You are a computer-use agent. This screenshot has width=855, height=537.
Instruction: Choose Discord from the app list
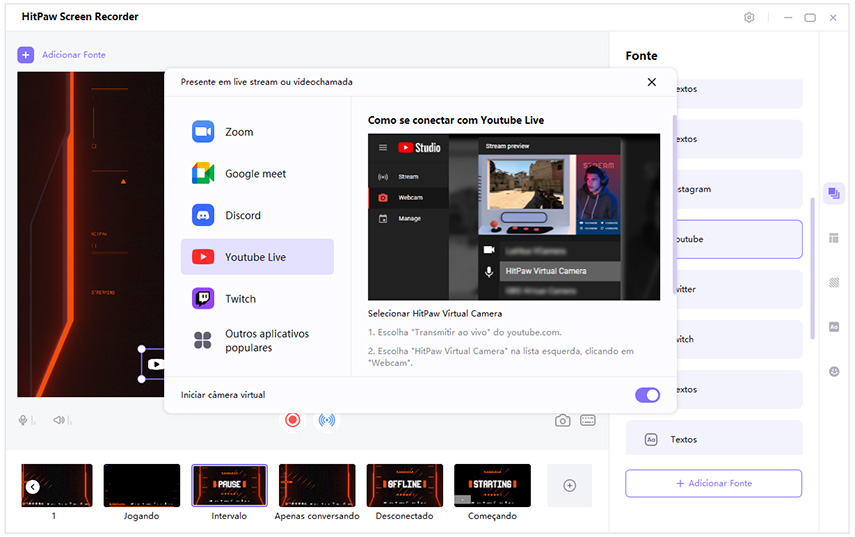(257, 215)
